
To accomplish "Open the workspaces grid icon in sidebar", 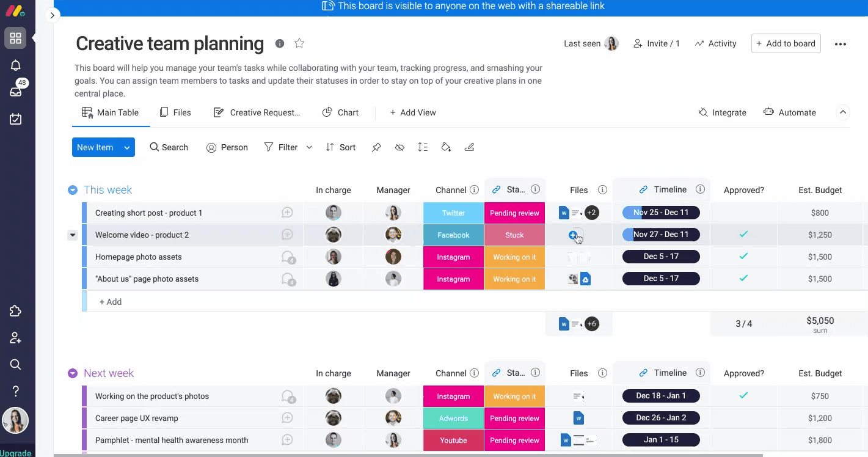I will [x=15, y=38].
